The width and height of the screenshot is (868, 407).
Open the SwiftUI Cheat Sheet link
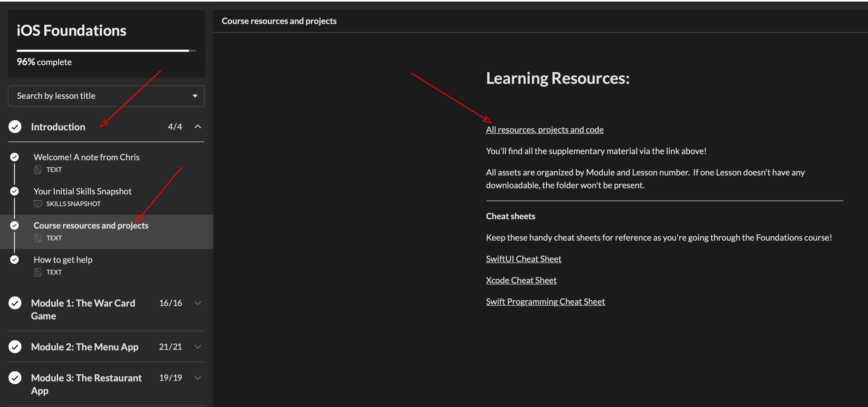point(524,259)
